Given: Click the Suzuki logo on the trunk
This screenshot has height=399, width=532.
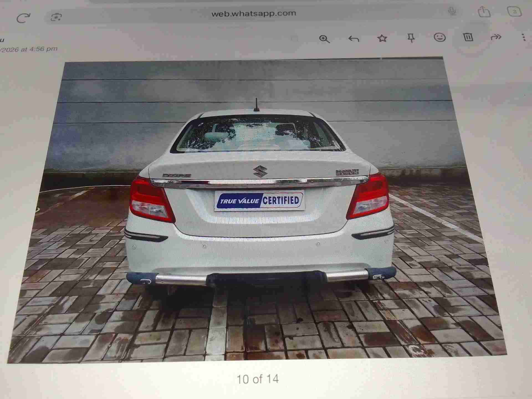Looking at the screenshot, I should tap(258, 171).
